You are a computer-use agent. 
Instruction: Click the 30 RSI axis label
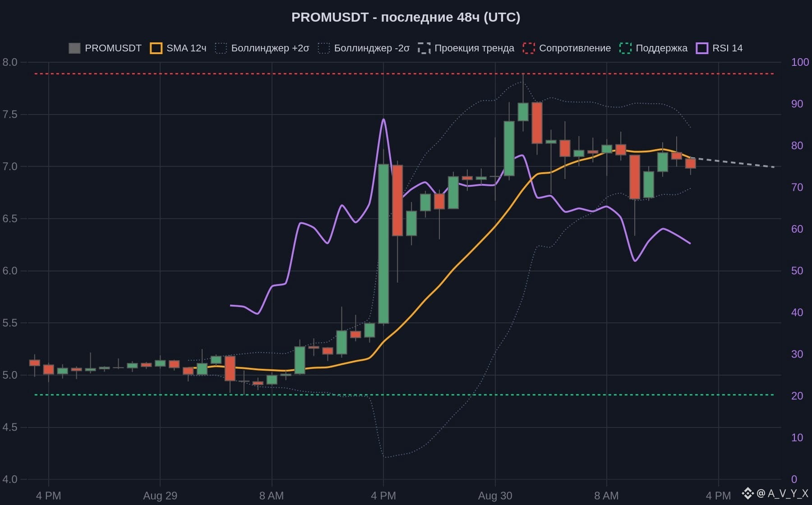pos(797,354)
